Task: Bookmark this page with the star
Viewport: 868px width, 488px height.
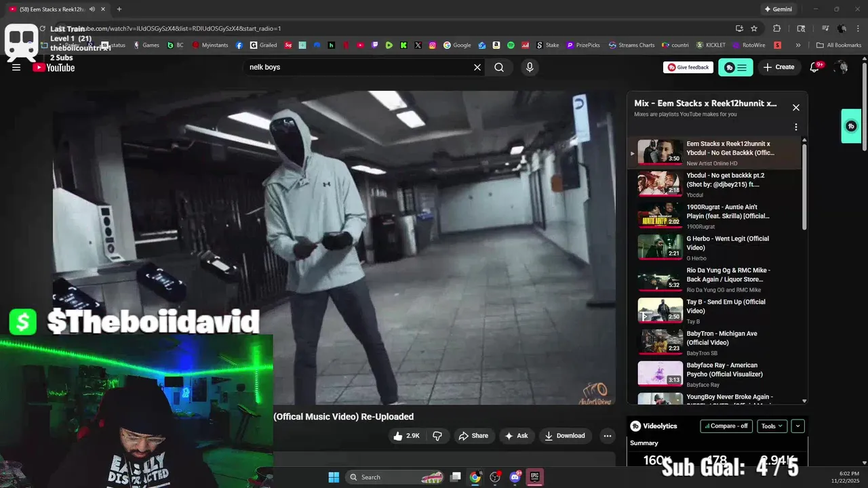Action: [x=754, y=28]
